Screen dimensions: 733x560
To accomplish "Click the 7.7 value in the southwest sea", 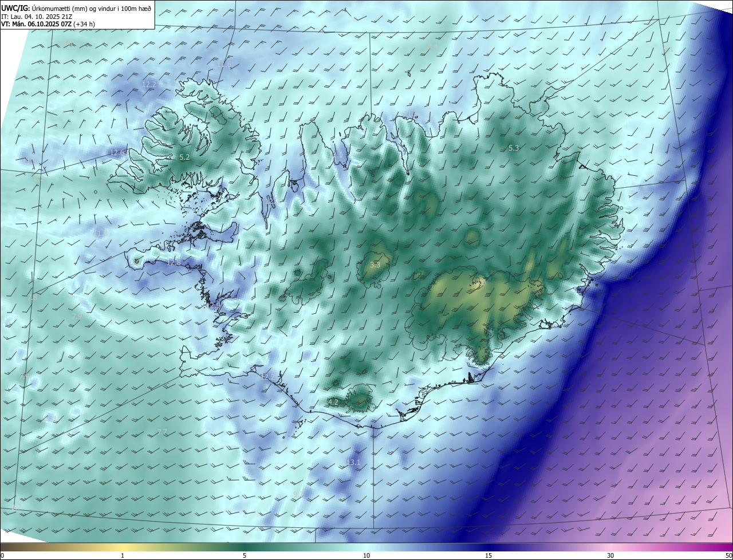I will tap(162, 432).
